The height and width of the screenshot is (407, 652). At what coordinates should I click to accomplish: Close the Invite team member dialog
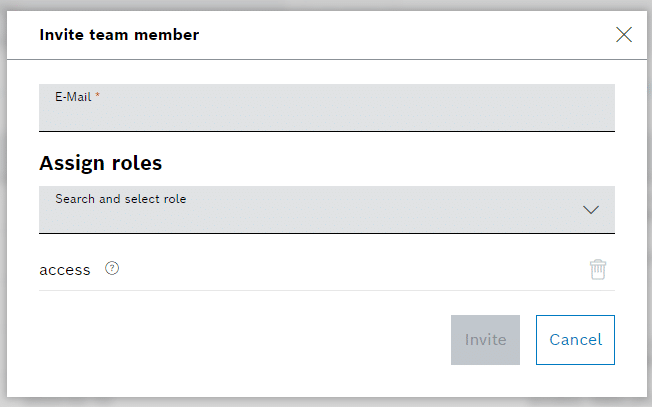point(624,35)
